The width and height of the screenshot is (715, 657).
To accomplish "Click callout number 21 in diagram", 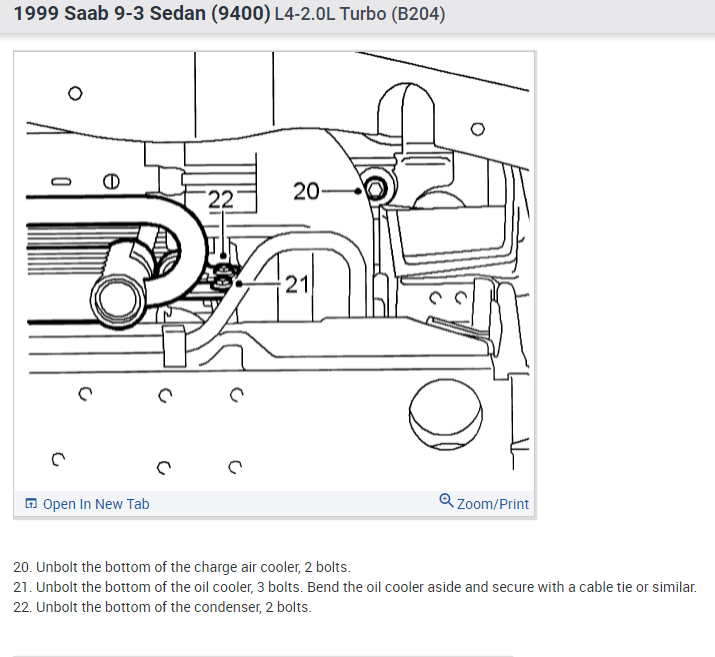I will coord(297,284).
